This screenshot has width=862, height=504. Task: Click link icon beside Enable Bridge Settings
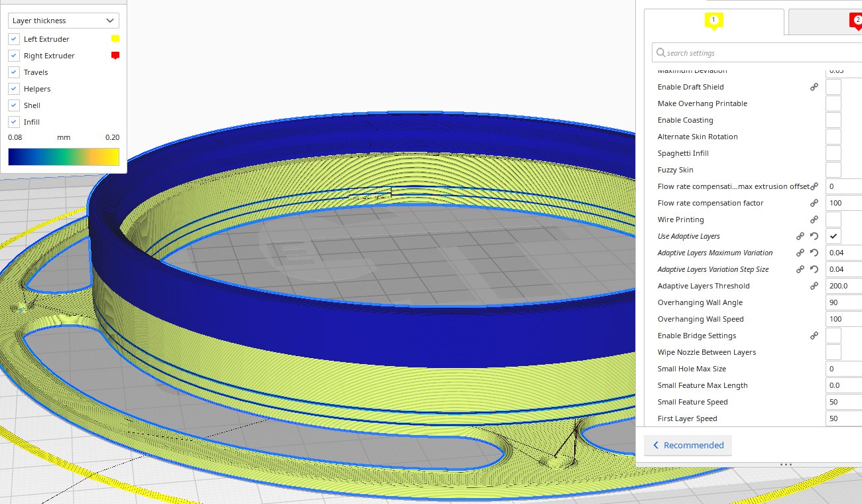[x=814, y=336]
